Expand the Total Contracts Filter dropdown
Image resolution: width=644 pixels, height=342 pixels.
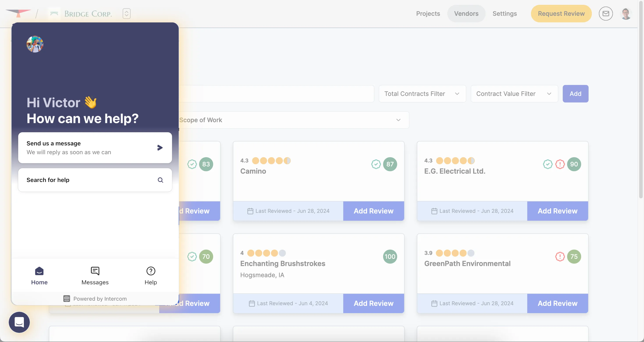[x=422, y=94]
